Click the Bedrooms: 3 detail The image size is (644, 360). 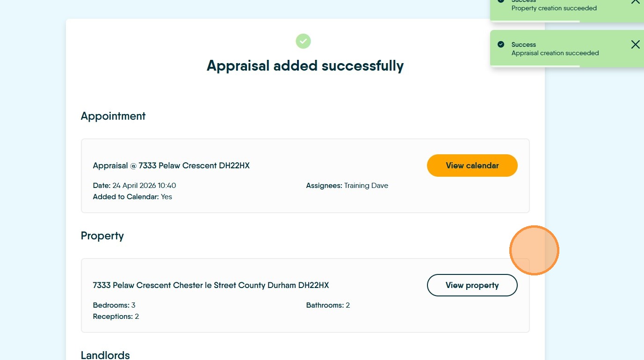(114, 305)
